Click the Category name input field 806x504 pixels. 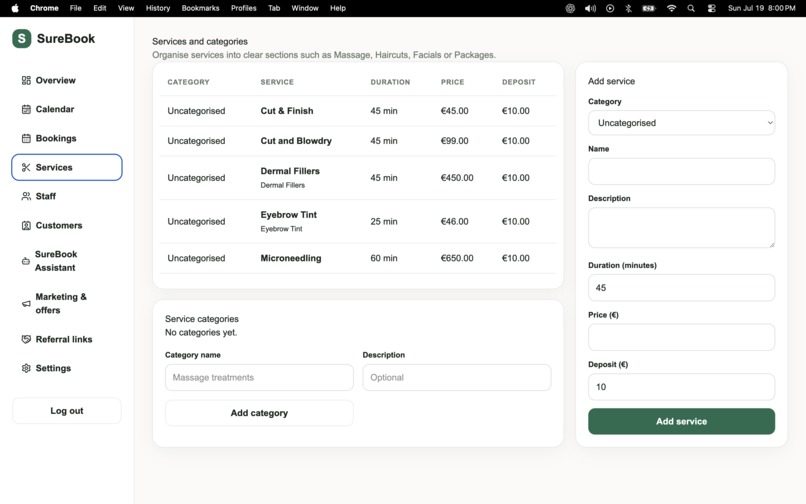pyautogui.click(x=259, y=377)
